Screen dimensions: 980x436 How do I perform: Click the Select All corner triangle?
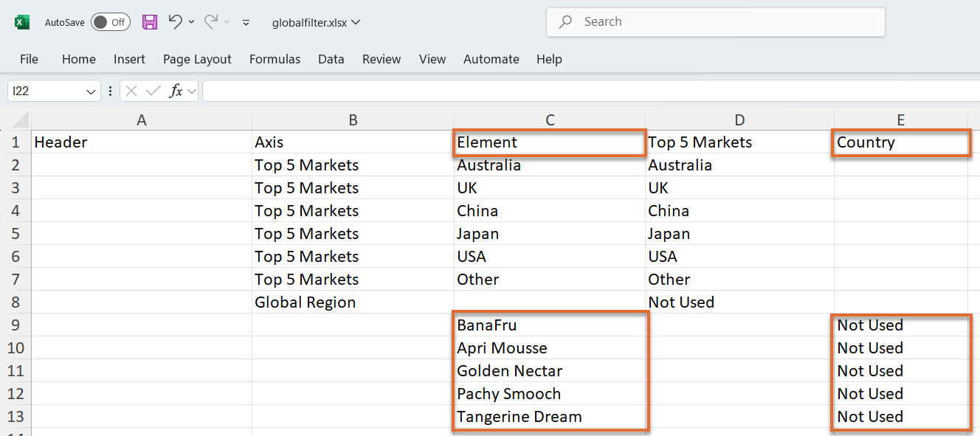[21, 120]
